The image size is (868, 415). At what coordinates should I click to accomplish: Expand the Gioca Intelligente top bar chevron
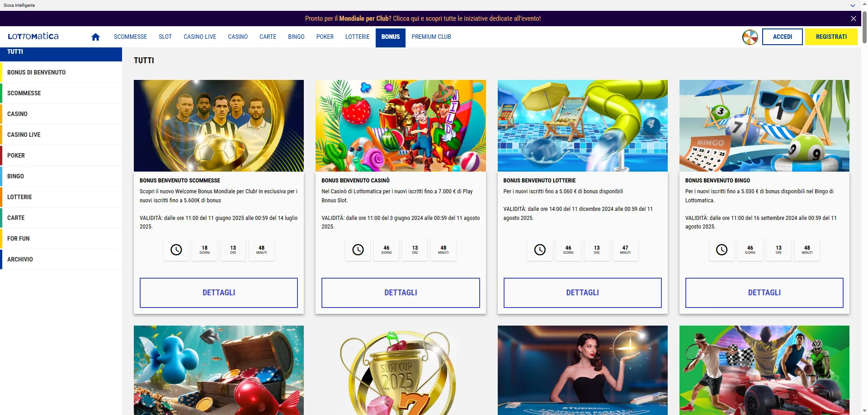point(853,5)
